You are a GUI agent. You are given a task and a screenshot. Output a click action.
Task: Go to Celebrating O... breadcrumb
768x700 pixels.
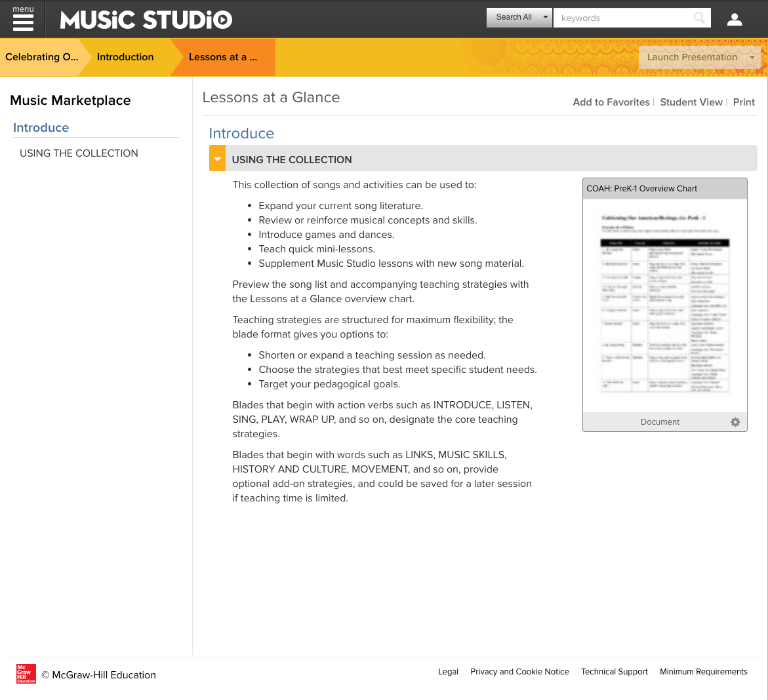(41, 57)
